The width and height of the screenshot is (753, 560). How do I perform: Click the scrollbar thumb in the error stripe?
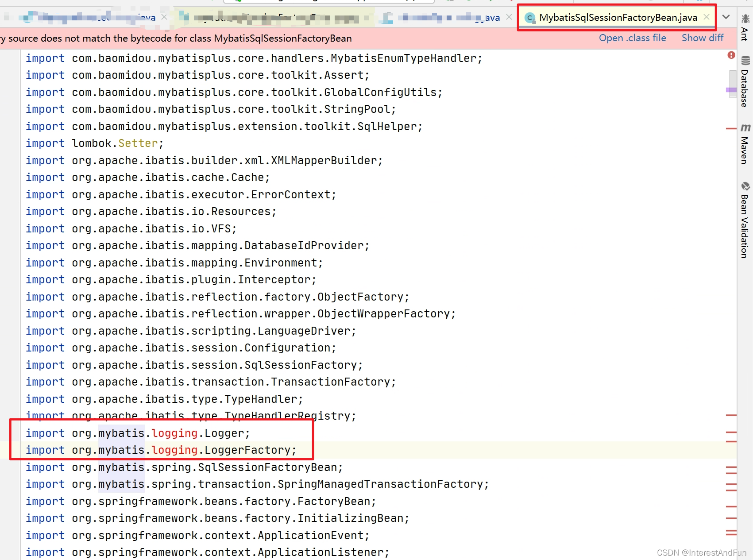tap(732, 84)
